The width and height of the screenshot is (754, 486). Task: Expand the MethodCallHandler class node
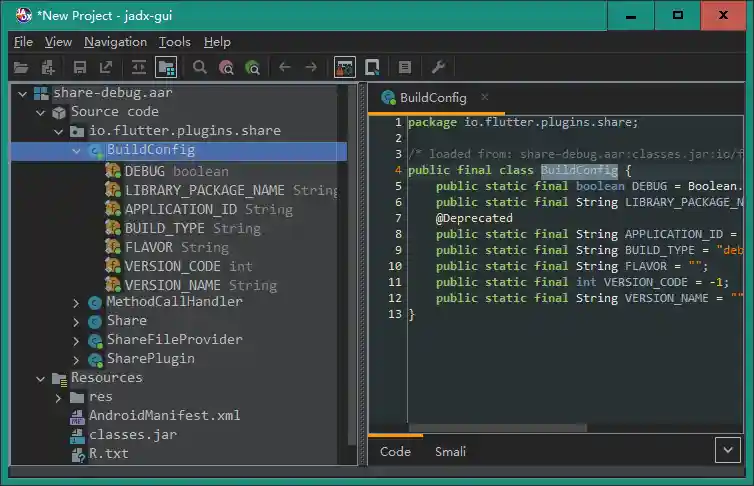click(77, 302)
